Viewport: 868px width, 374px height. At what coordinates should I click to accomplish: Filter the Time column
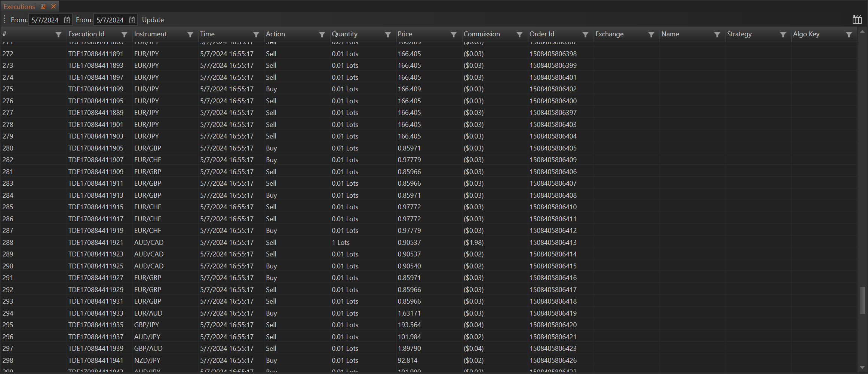[256, 35]
